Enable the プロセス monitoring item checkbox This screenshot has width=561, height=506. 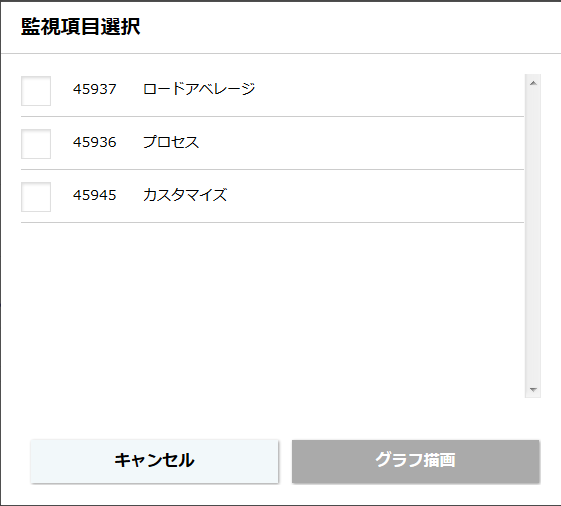pyautogui.click(x=36, y=144)
